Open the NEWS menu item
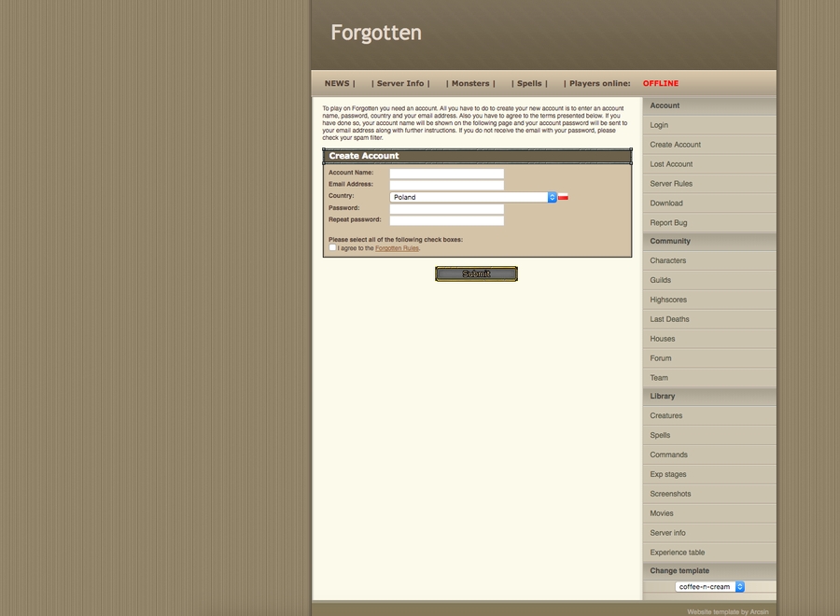Image resolution: width=840 pixels, height=616 pixels. tap(337, 84)
